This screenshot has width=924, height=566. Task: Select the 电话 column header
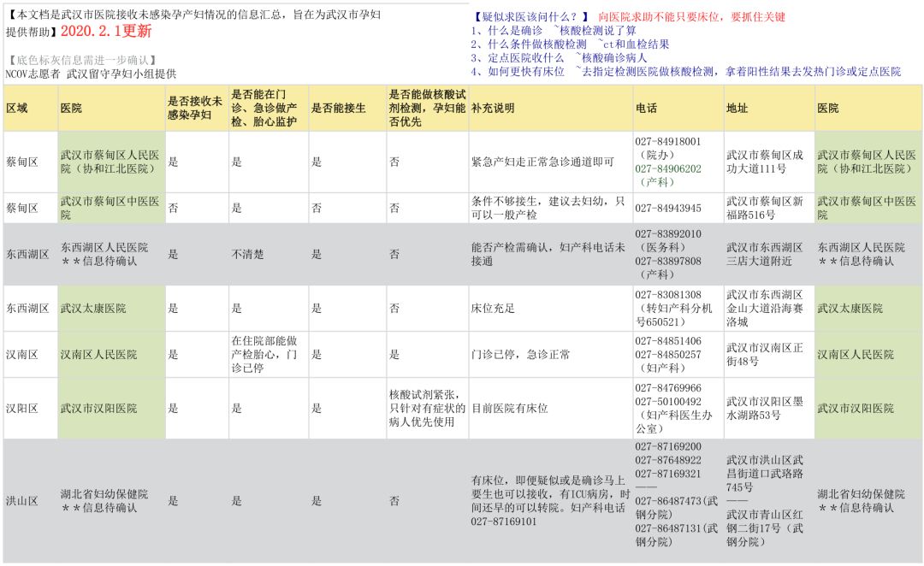click(x=678, y=109)
